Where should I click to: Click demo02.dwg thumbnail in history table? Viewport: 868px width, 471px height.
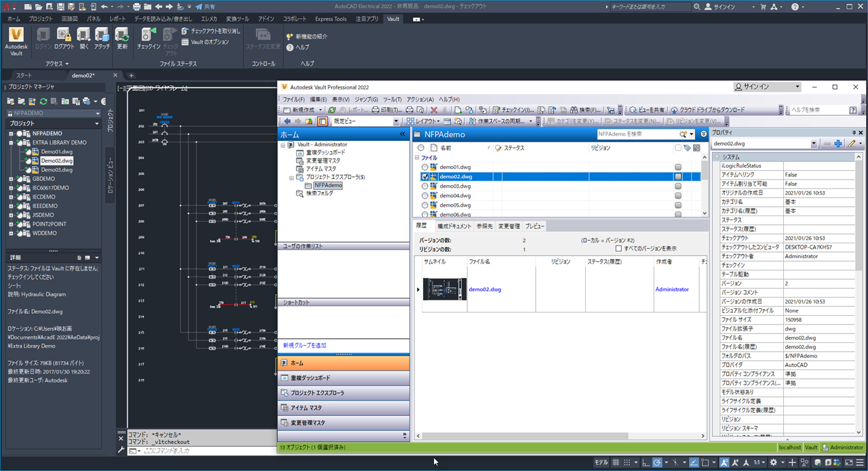click(444, 289)
